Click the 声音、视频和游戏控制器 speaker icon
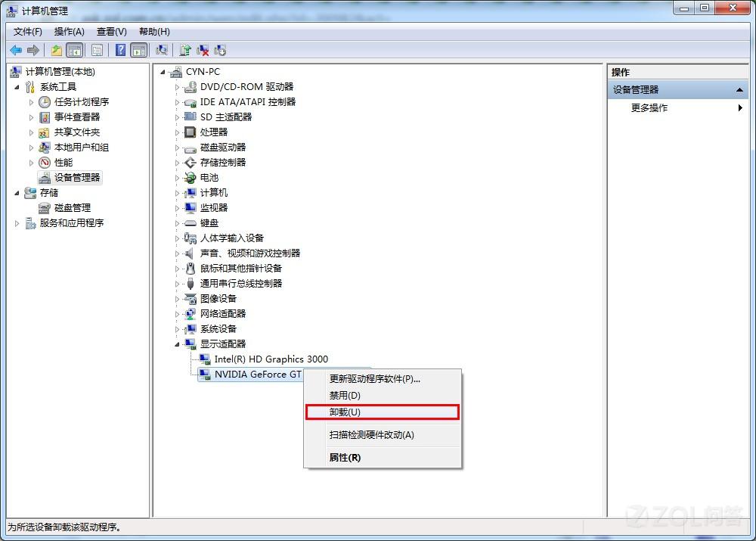Screen dimensions: 756x541 [x=191, y=253]
